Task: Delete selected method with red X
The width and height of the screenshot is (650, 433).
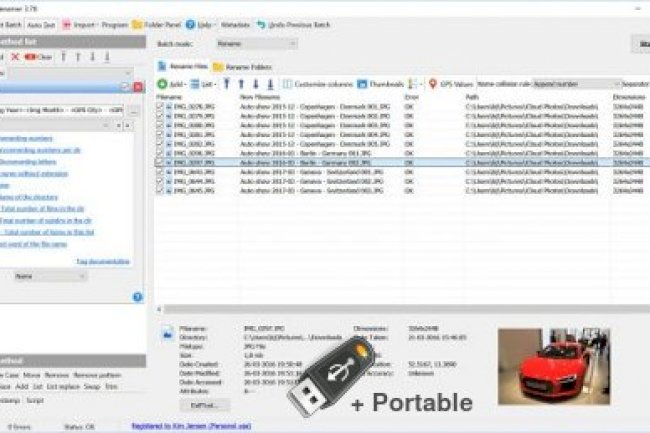Action: pos(15,57)
